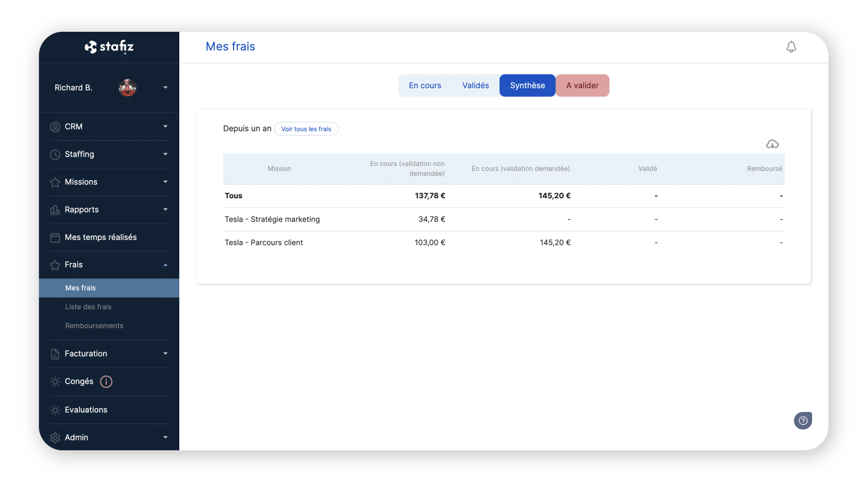
Task: Click the Congés sun icon
Action: tap(55, 382)
